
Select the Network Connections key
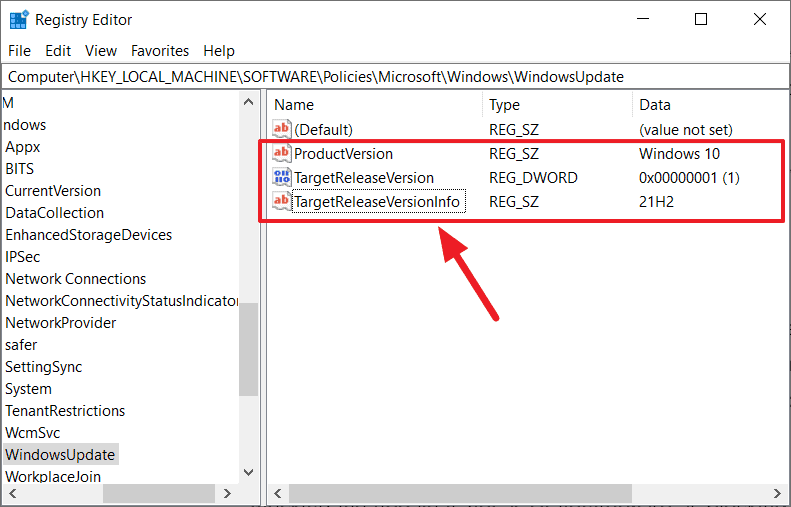(x=76, y=279)
